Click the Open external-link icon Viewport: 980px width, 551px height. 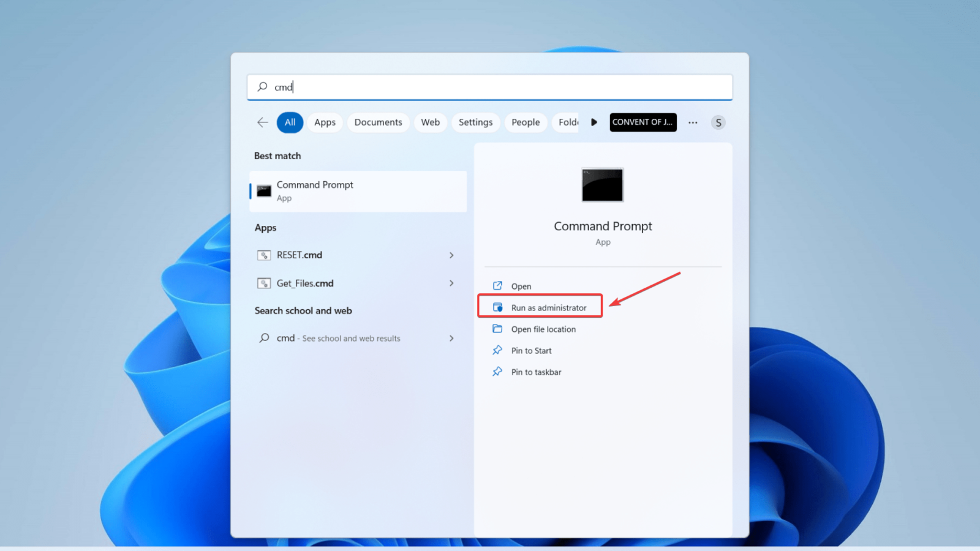click(x=497, y=285)
